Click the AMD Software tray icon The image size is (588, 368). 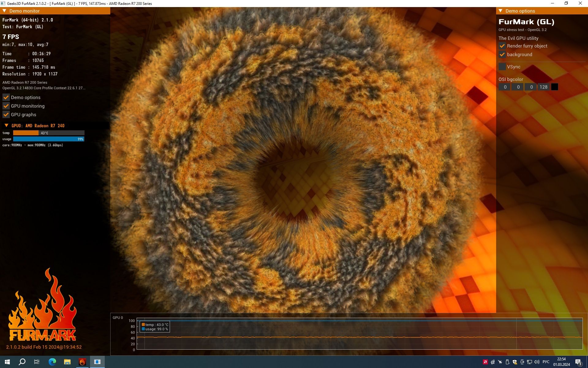click(x=485, y=362)
